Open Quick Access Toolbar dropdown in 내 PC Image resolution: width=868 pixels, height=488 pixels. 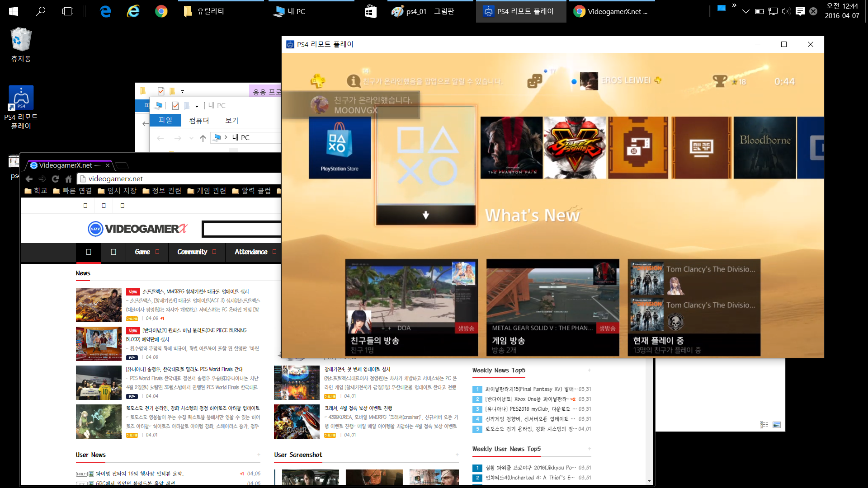coord(197,106)
